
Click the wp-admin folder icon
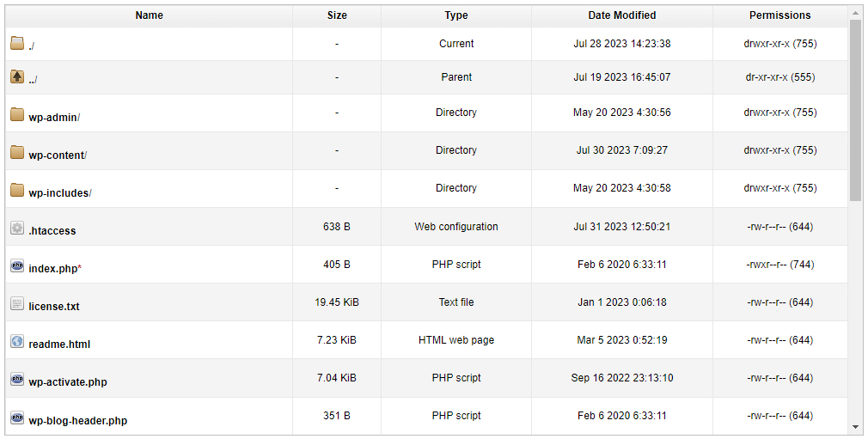(17, 114)
